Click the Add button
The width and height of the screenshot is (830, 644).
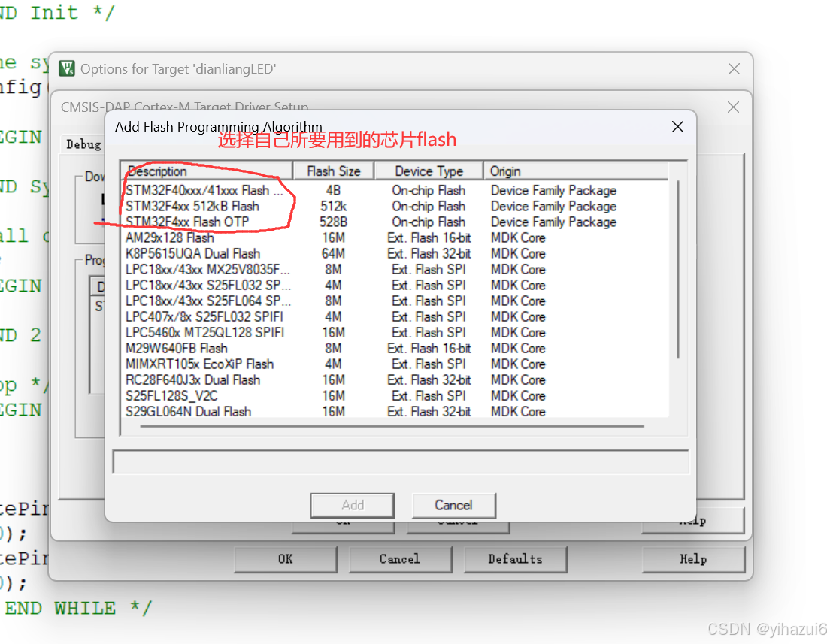pyautogui.click(x=353, y=506)
